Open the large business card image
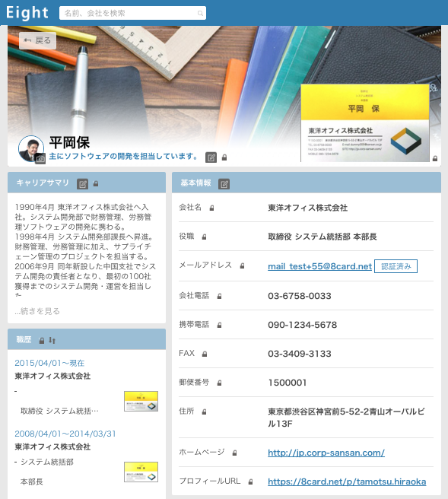 point(365,123)
